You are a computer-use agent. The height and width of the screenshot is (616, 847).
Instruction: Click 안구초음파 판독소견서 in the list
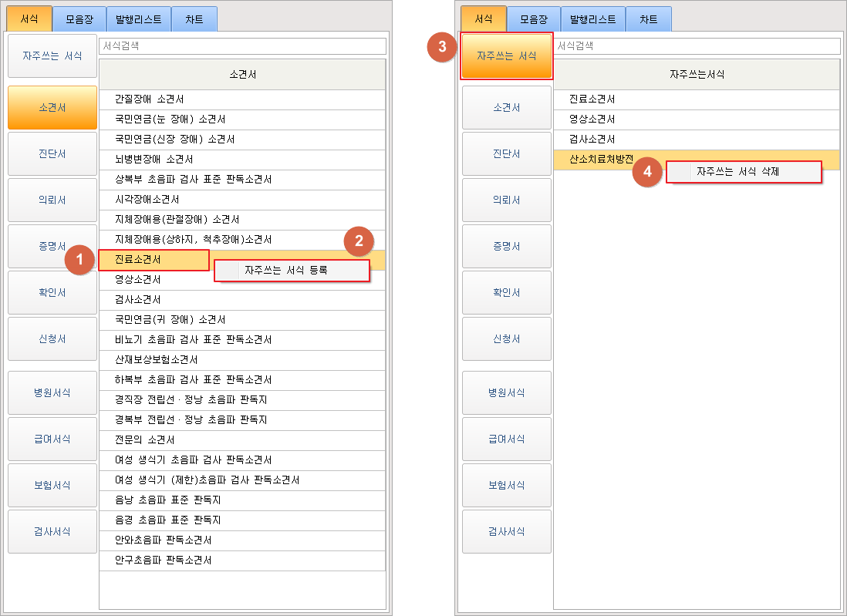[x=163, y=560]
